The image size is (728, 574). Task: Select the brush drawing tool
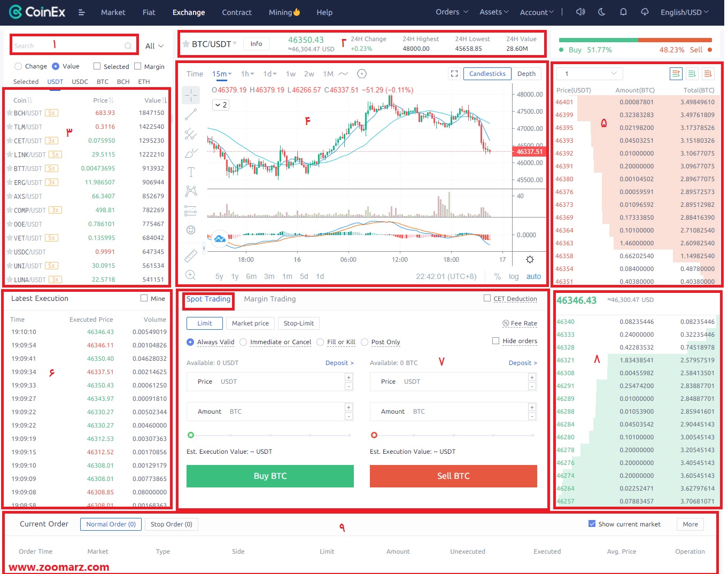191,153
